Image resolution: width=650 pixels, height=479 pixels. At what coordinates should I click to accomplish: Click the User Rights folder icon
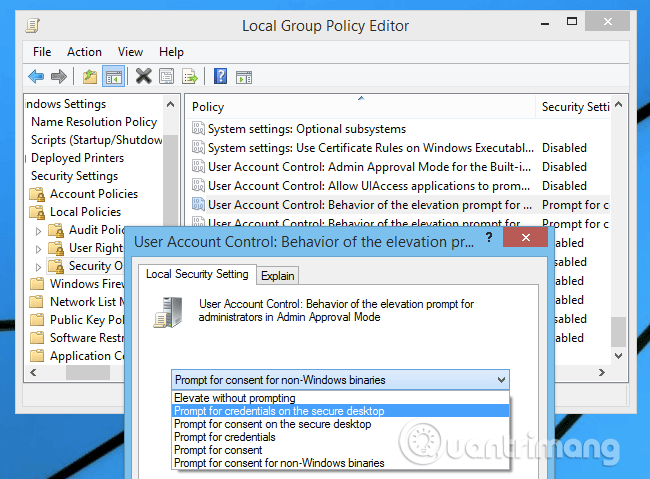56,248
